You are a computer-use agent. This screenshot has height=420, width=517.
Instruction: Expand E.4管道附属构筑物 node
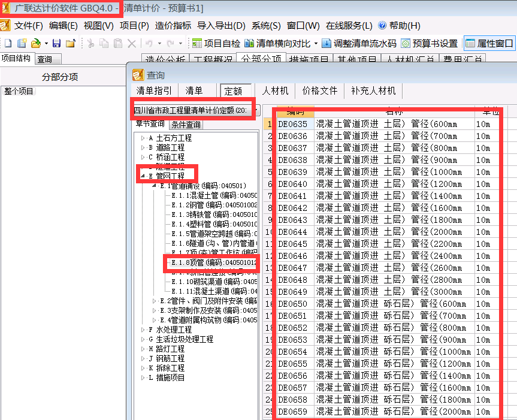pyautogui.click(x=154, y=320)
